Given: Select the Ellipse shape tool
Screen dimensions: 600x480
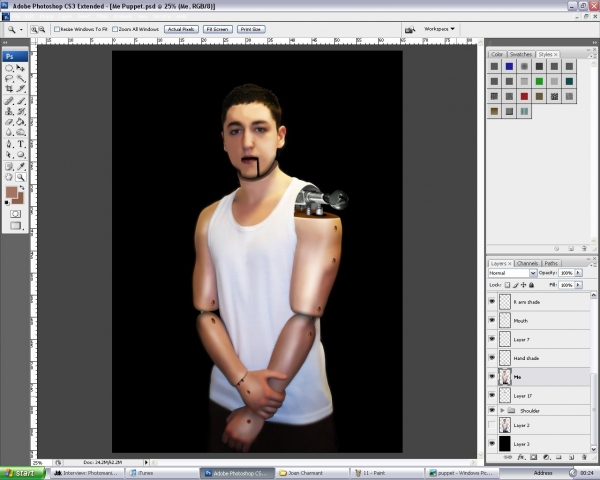Looking at the screenshot, I should click(x=21, y=155).
